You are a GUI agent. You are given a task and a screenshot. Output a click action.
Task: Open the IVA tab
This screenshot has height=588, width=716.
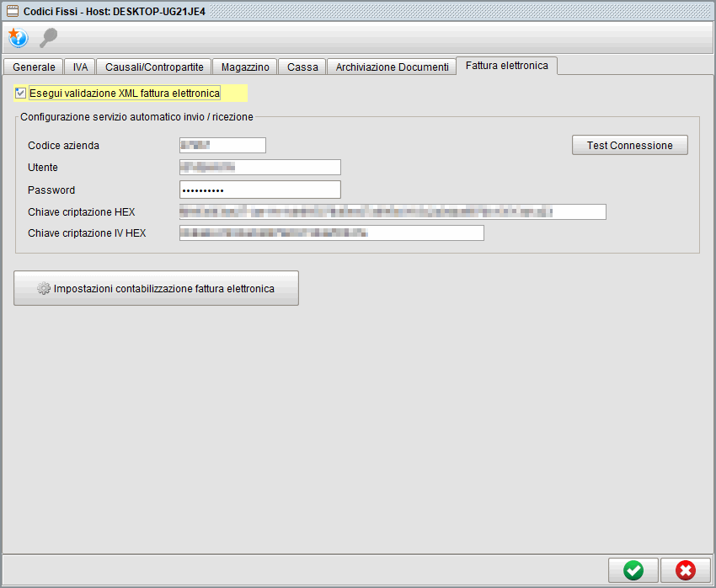click(x=80, y=67)
